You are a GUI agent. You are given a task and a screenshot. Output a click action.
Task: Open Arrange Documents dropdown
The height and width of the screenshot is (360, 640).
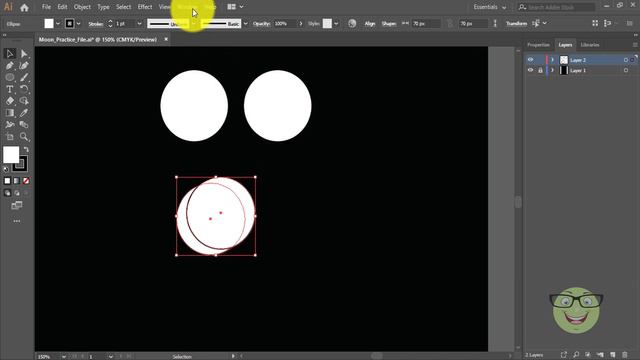coord(236,7)
